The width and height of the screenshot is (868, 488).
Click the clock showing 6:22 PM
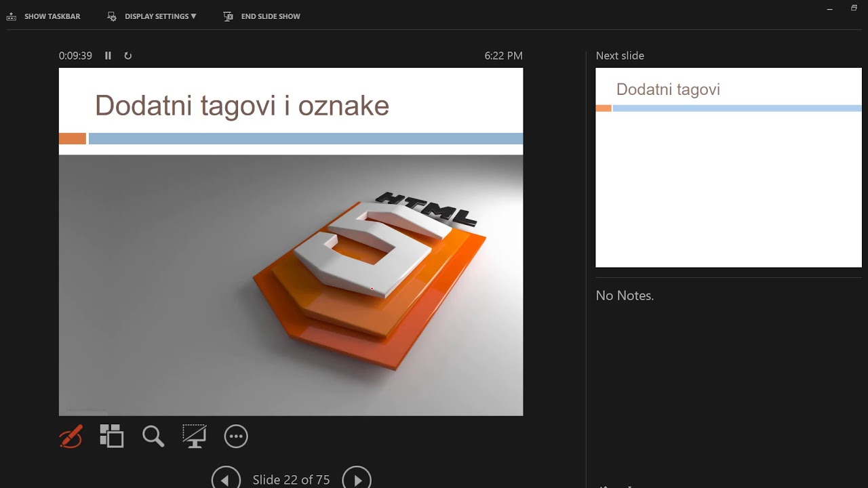503,56
